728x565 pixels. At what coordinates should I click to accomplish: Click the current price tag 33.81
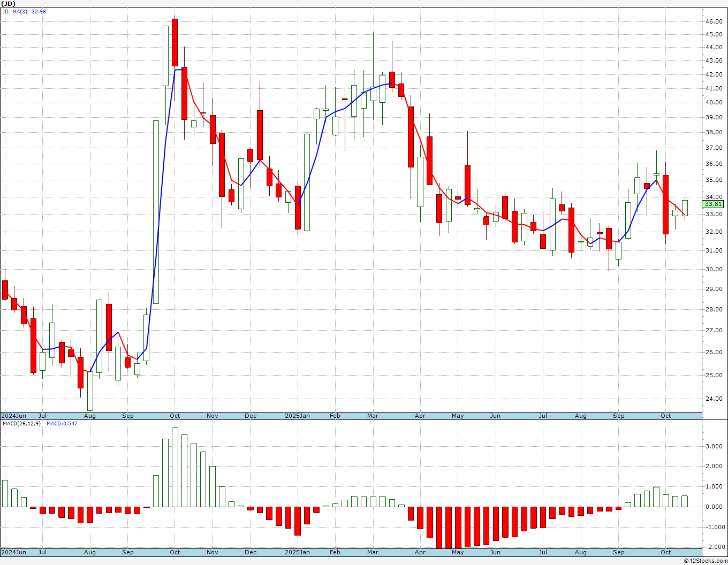[x=713, y=204]
